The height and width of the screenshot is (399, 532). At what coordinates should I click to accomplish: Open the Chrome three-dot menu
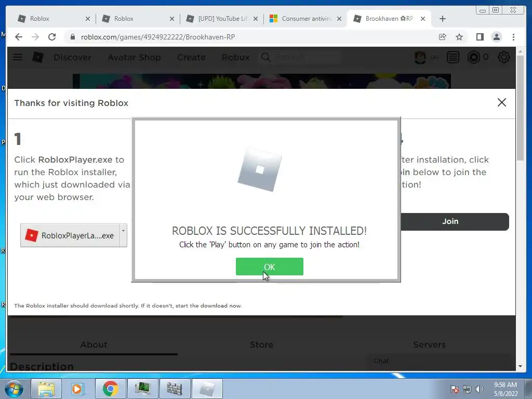[513, 37]
